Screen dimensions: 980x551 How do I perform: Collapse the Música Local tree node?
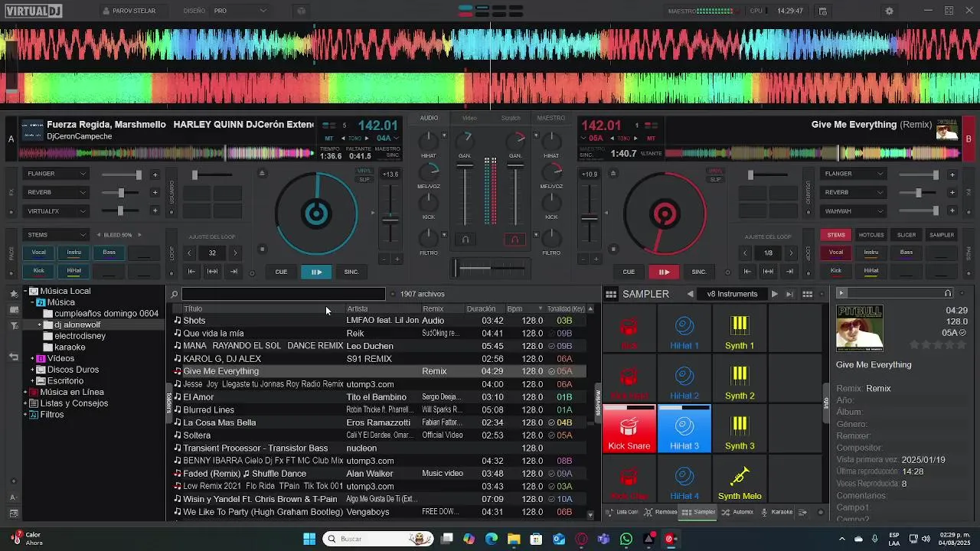click(x=24, y=291)
